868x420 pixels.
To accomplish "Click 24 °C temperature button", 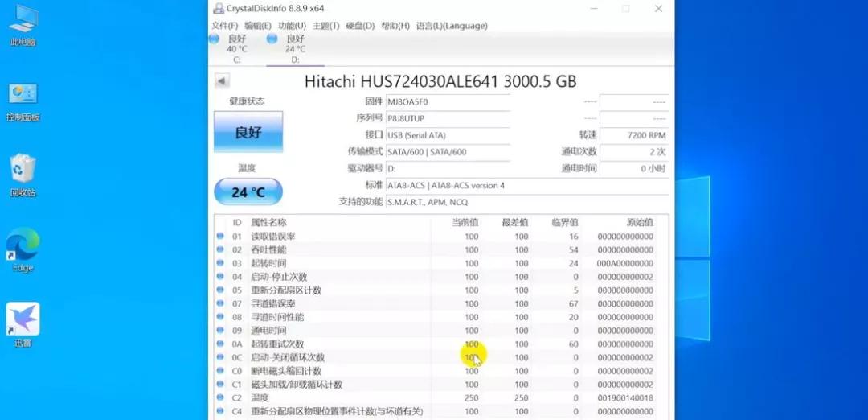I will tap(248, 191).
